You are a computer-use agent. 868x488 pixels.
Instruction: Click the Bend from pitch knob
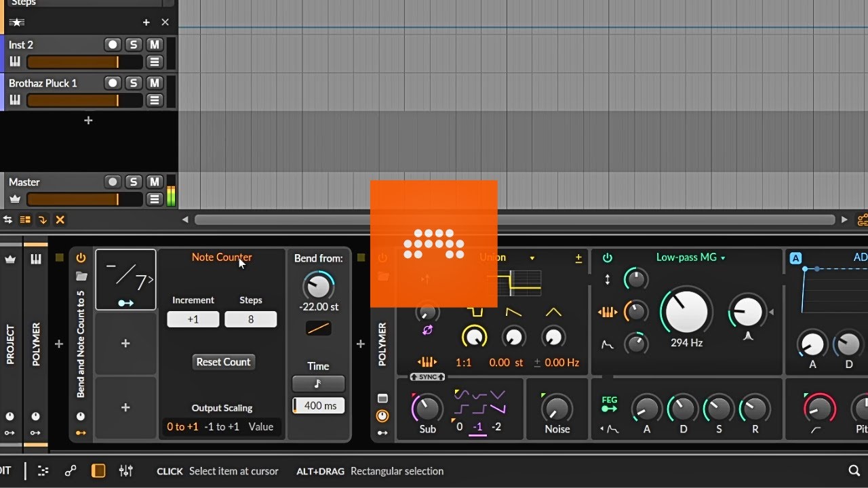(x=318, y=286)
